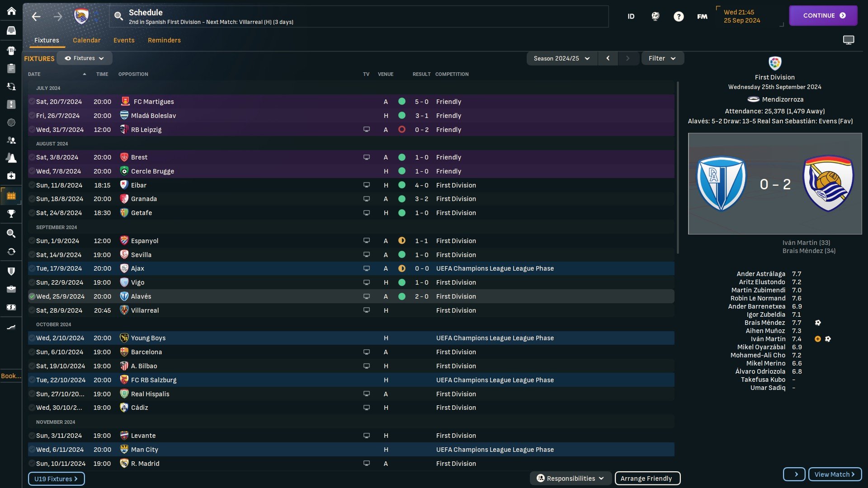
Task: Toggle the Young Boys fixture row checkbox
Action: [x=32, y=338]
